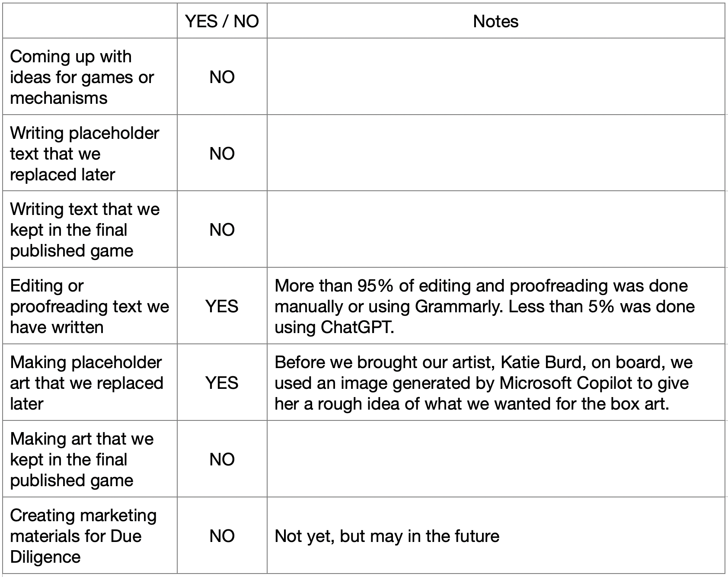Screen dimensions: 728x577
Task: Select the YES answer for placeholder art row
Action: click(222, 383)
